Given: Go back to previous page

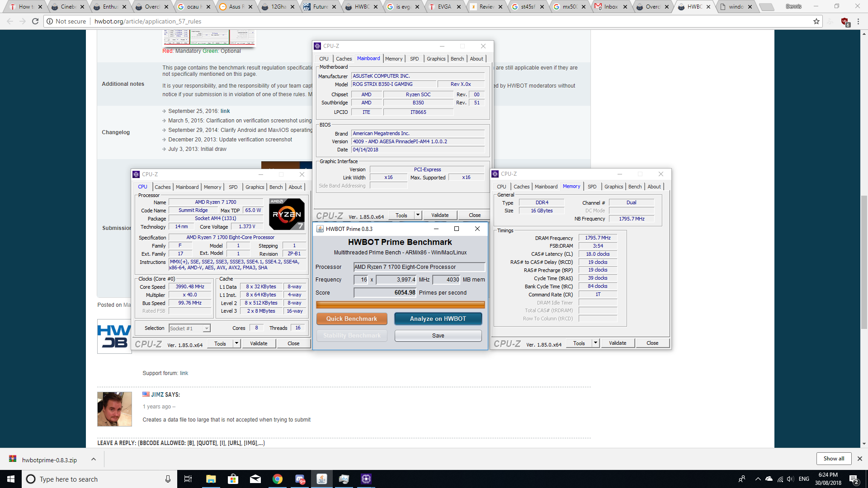Looking at the screenshot, I should [10, 21].
